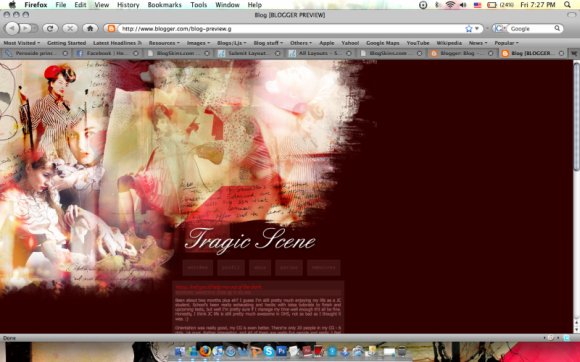The width and height of the screenshot is (580, 362).
Task: Open the File menu
Action: (x=61, y=5)
